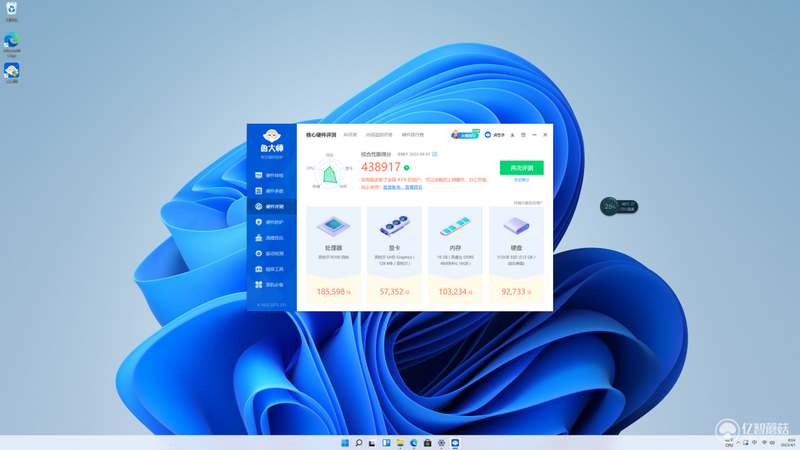Screen dimensions: 800x450
Task: Click the Lu Dashi taskbar icon
Action: click(455, 443)
